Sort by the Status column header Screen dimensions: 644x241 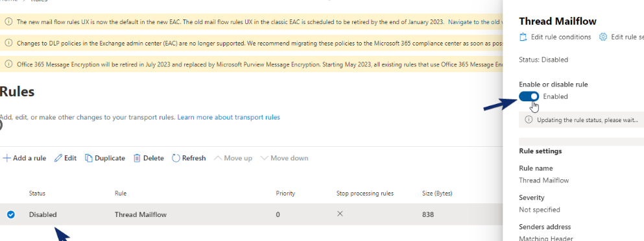37,194
